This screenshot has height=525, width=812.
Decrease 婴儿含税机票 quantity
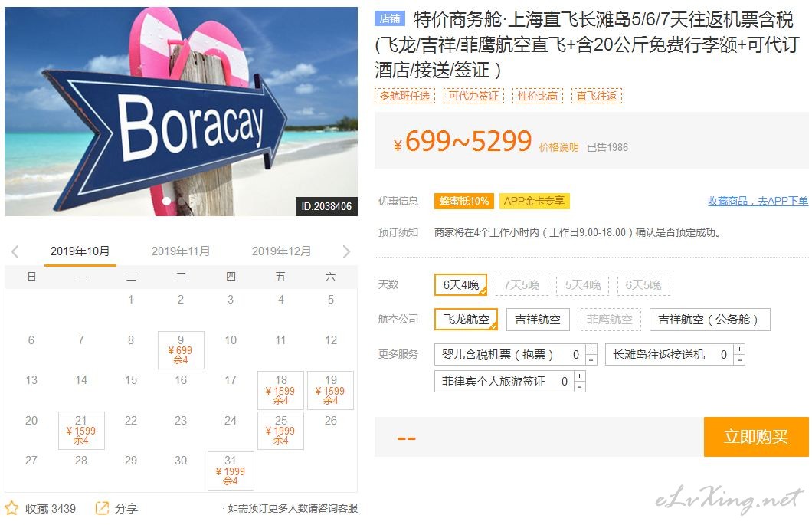pyautogui.click(x=591, y=359)
